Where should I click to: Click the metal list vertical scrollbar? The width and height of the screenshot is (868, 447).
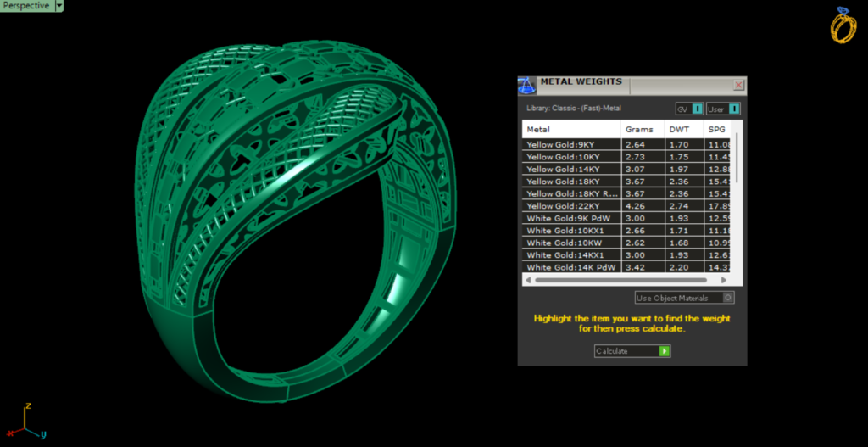pyautogui.click(x=737, y=157)
